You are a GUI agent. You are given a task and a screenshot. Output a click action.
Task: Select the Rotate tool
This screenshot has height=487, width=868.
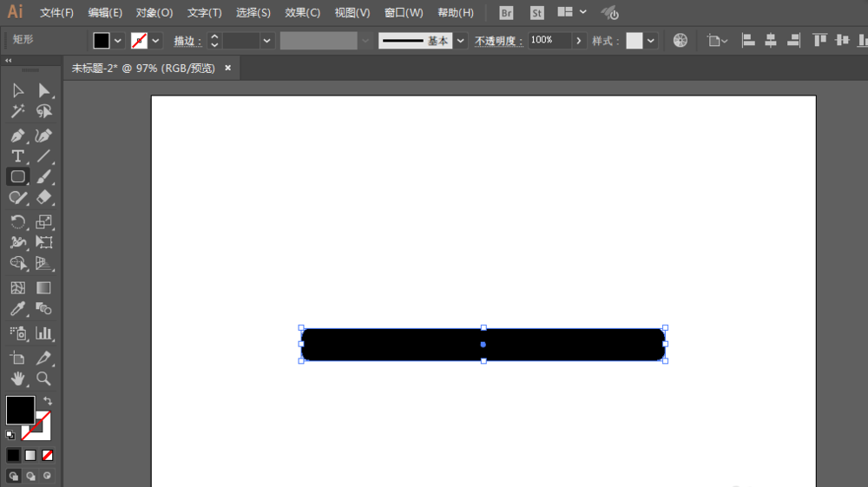[x=17, y=222]
